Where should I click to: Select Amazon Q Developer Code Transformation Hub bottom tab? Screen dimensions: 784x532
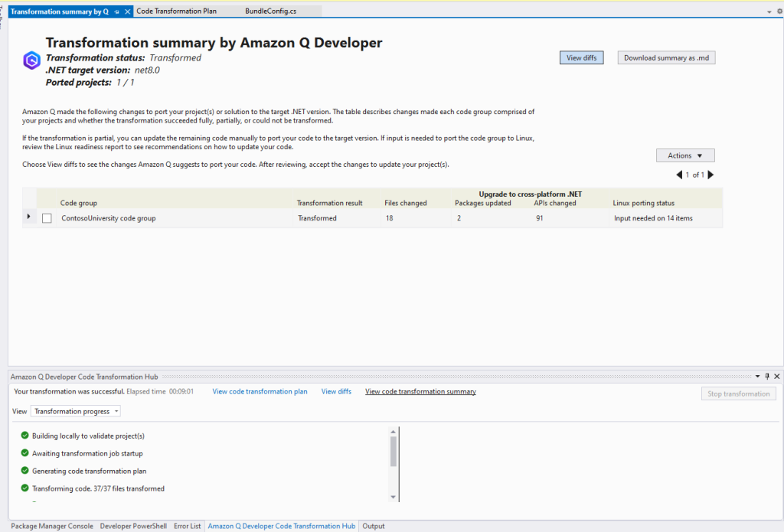[x=282, y=526]
